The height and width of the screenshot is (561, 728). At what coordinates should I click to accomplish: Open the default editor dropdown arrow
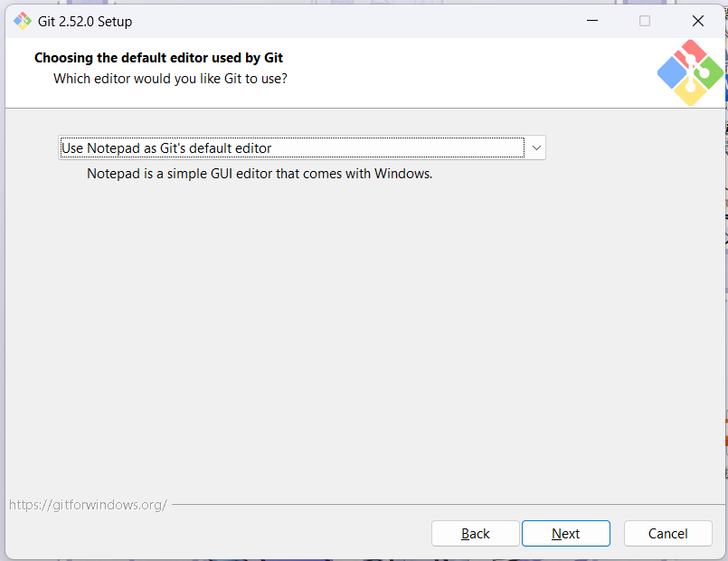(536, 147)
